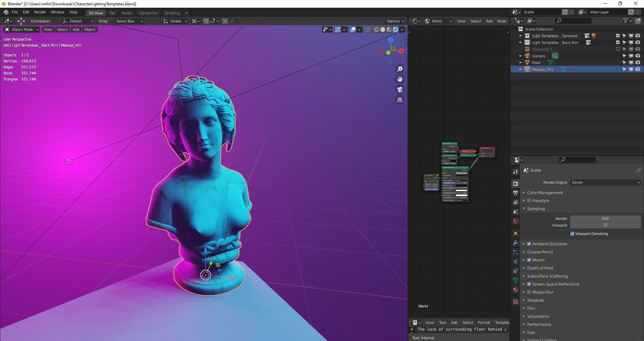The image size is (644, 341).
Task: Enable Freestyle checkbox
Action: coord(529,201)
